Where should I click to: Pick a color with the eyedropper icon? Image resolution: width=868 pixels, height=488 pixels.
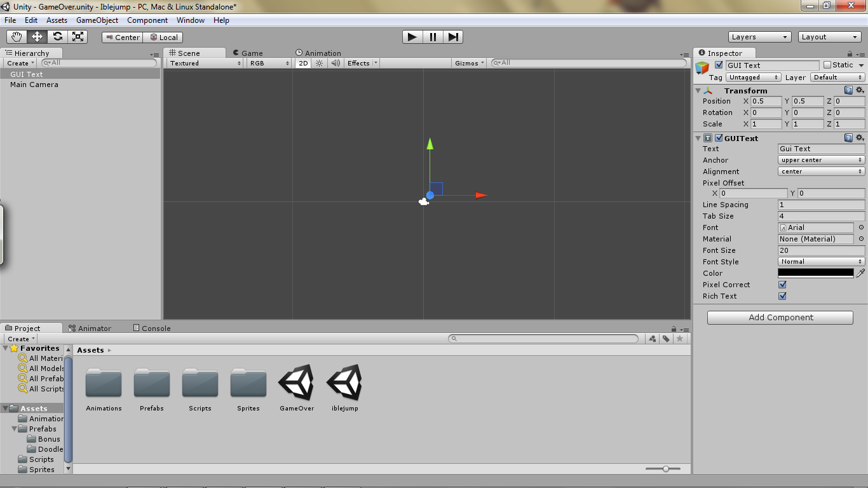(861, 273)
